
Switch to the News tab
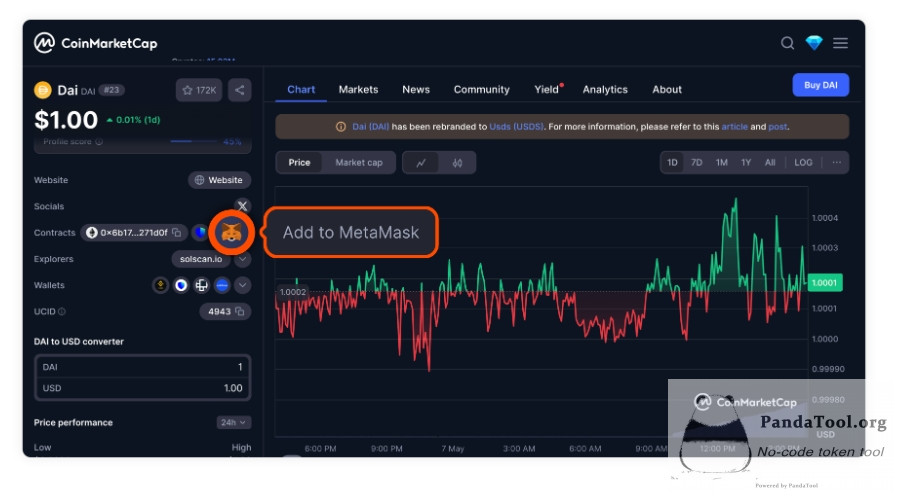tap(416, 89)
